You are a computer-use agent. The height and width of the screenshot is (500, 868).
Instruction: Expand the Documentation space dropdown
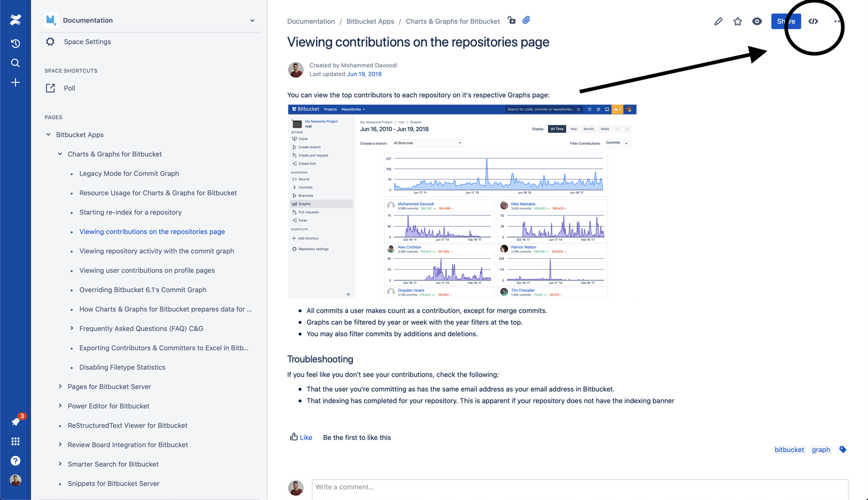[x=252, y=21]
